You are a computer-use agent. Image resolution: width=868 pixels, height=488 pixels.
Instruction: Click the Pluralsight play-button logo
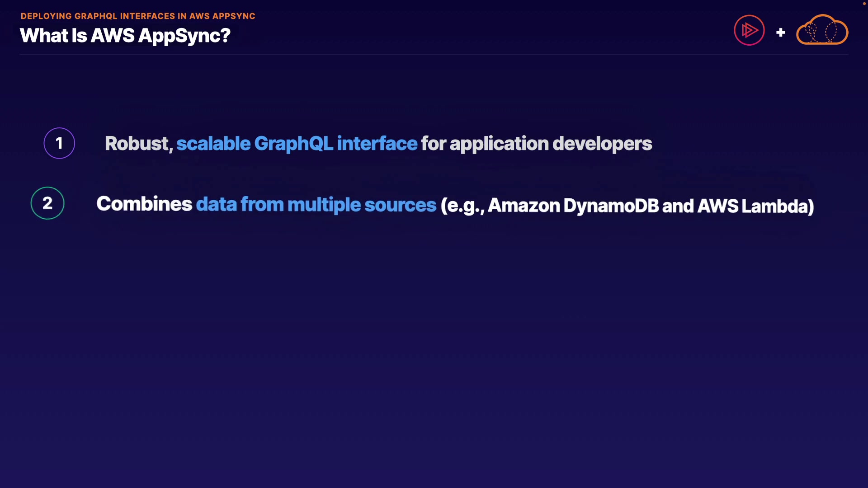(749, 30)
